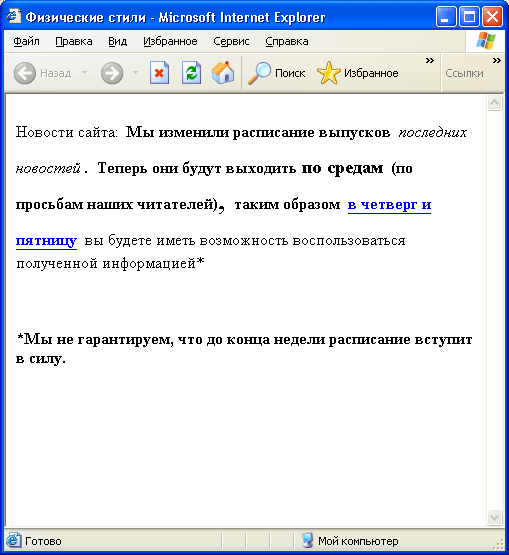Click Internet Explorer icon in title bar
The image size is (509, 555).
click(x=13, y=16)
